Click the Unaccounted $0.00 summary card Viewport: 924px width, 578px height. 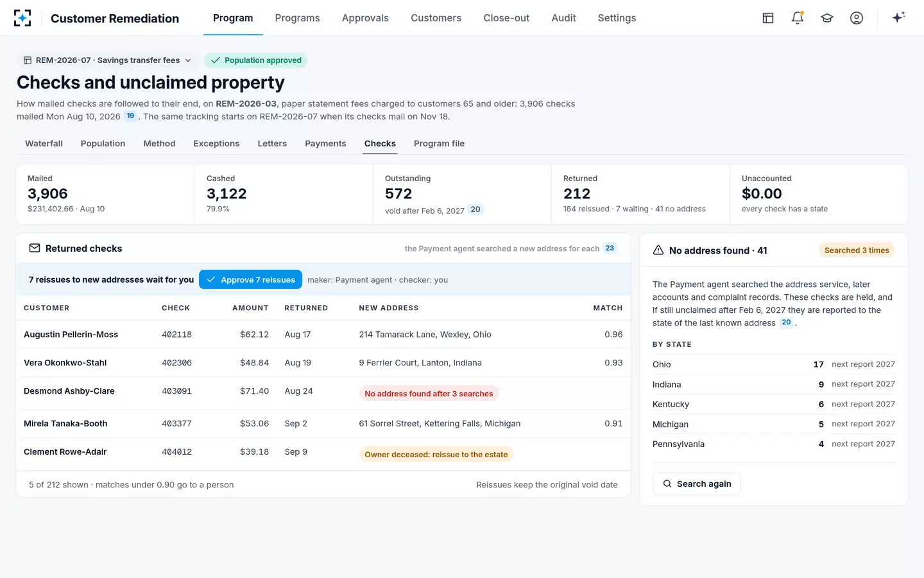[x=819, y=194]
